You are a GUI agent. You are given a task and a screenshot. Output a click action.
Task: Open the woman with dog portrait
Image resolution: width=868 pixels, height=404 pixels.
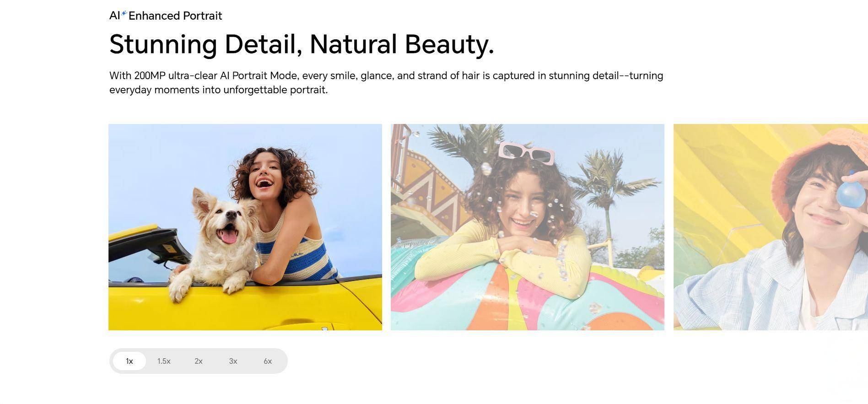245,227
